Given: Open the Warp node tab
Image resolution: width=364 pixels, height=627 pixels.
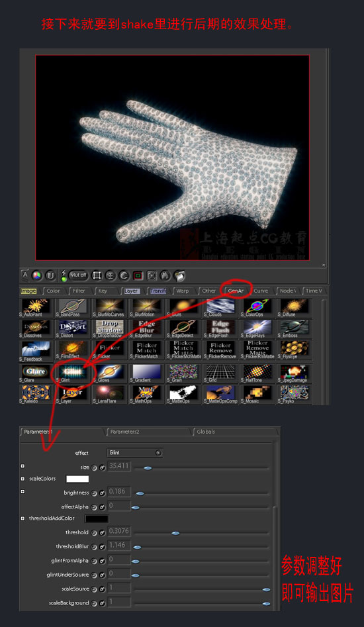Looking at the screenshot, I should point(183,291).
